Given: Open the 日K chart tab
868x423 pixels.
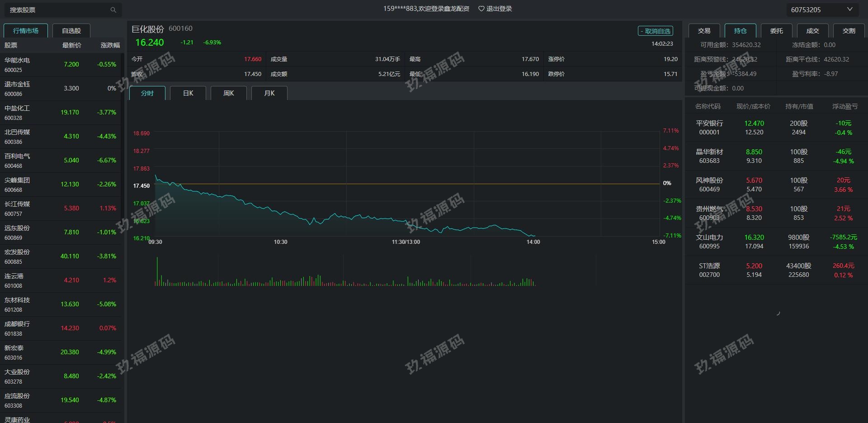Looking at the screenshot, I should tap(188, 93).
